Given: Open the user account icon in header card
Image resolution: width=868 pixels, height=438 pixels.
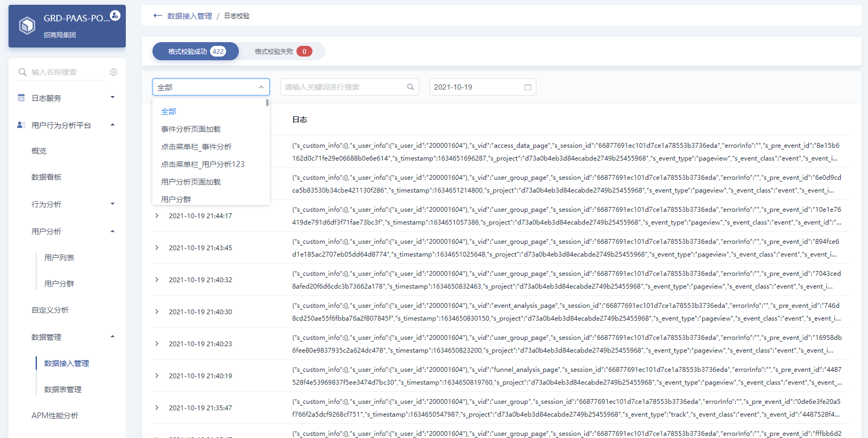Looking at the screenshot, I should (115, 15).
